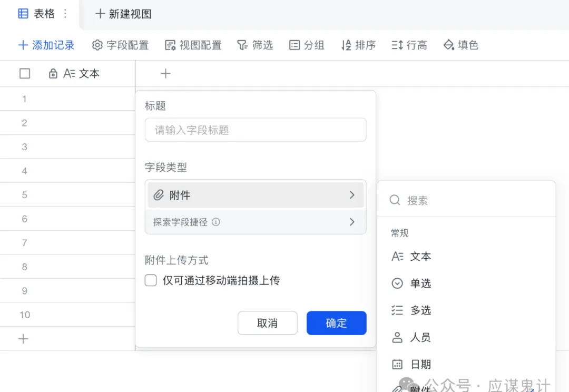Select 日期 as the field type
Screen dimensions: 569x392
click(420, 364)
